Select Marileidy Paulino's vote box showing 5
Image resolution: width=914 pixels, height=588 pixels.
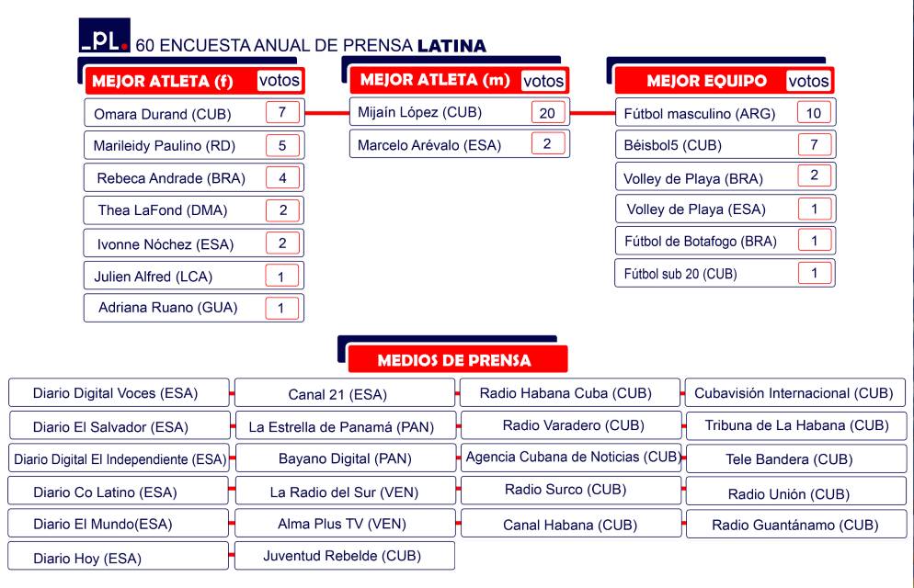[282, 144]
